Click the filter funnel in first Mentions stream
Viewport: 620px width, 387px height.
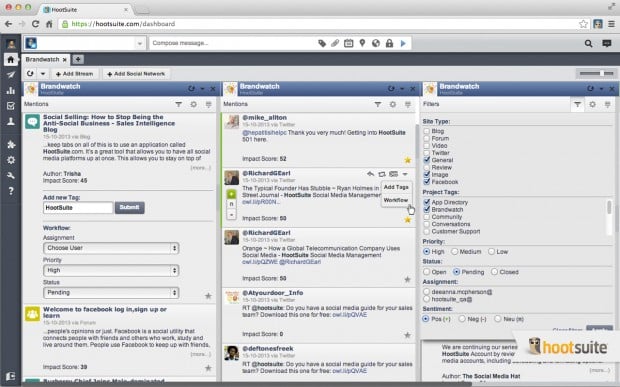tap(179, 104)
